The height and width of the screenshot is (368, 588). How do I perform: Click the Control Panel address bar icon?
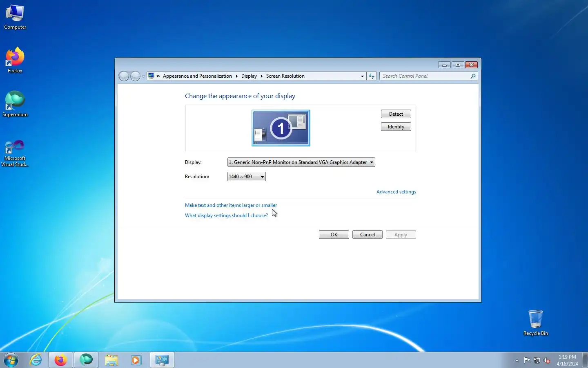pos(151,76)
